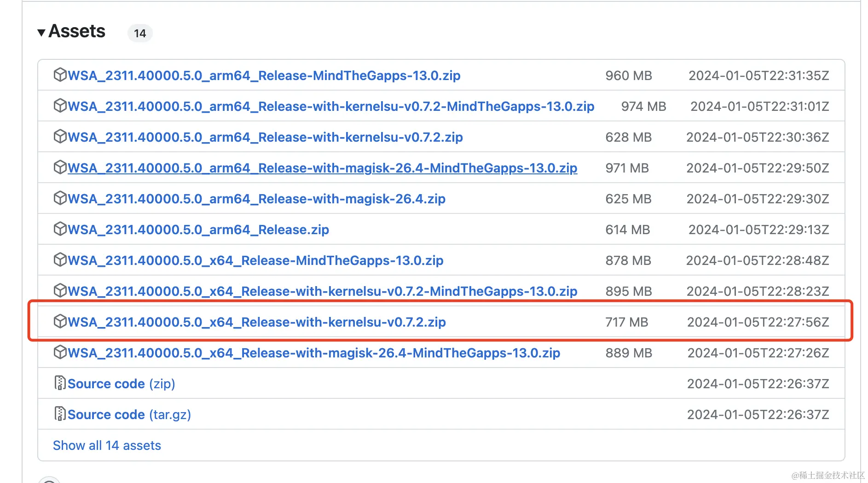Click timestamp 2024-01-05T22:31:01Z

tap(760, 106)
